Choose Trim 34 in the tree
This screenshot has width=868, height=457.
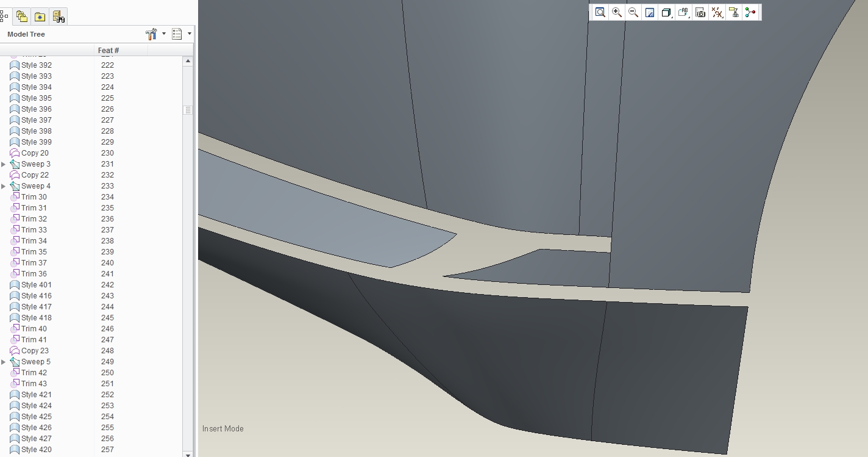click(x=34, y=241)
